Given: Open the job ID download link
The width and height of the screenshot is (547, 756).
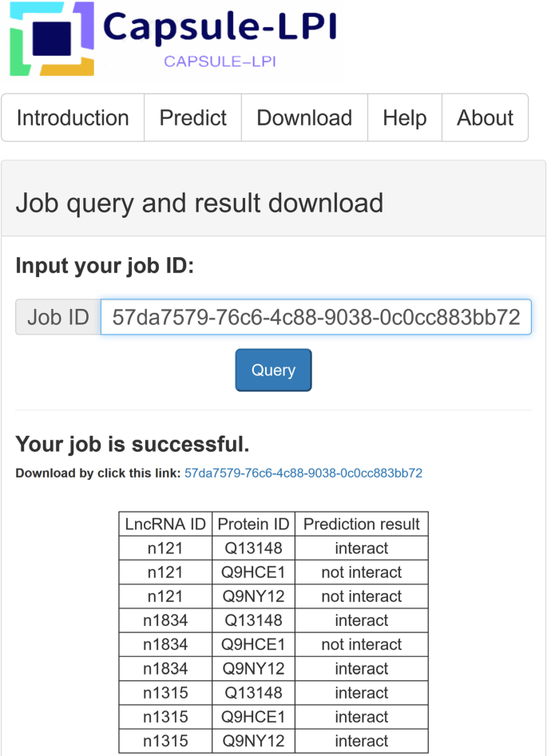Looking at the screenshot, I should pyautogui.click(x=303, y=473).
